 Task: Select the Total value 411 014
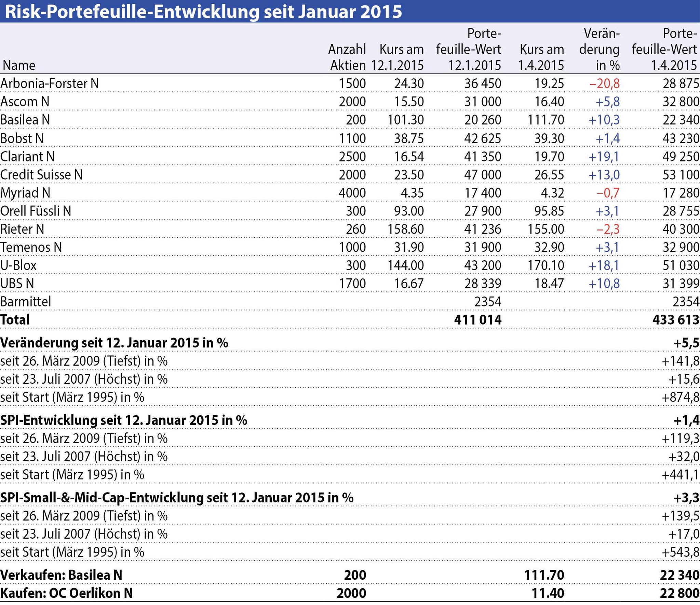pyautogui.click(x=477, y=319)
